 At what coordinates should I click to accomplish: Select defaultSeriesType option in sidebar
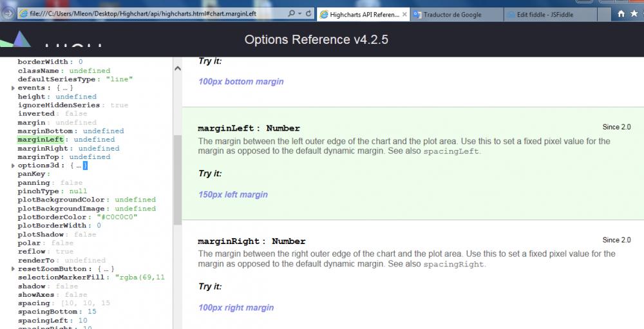(57, 79)
